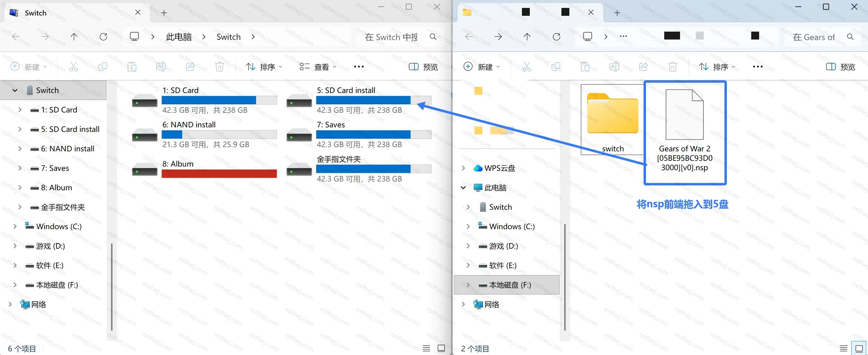The height and width of the screenshot is (355, 868).
Task: Open 查看 dropdown in left window
Action: [318, 67]
